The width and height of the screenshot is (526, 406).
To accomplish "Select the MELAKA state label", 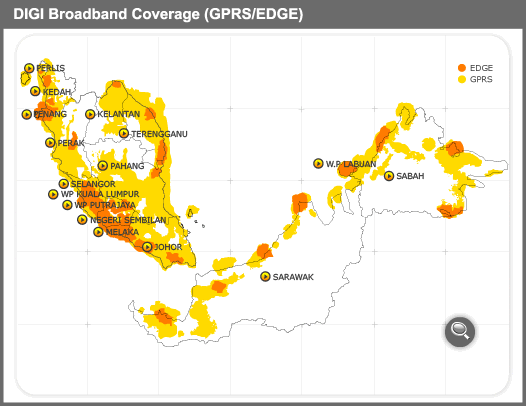I will tap(122, 232).
